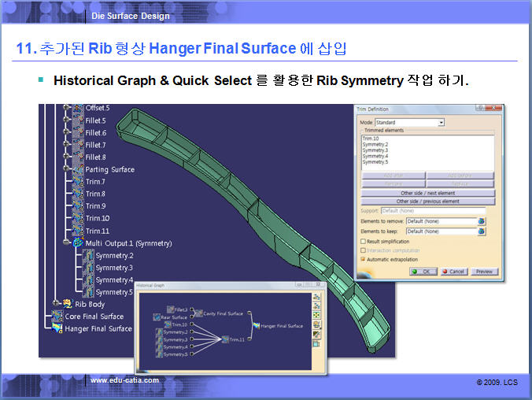The height and width of the screenshot is (400, 532).
Task: Select Symmetry.3 in the specification tree
Action: point(114,268)
